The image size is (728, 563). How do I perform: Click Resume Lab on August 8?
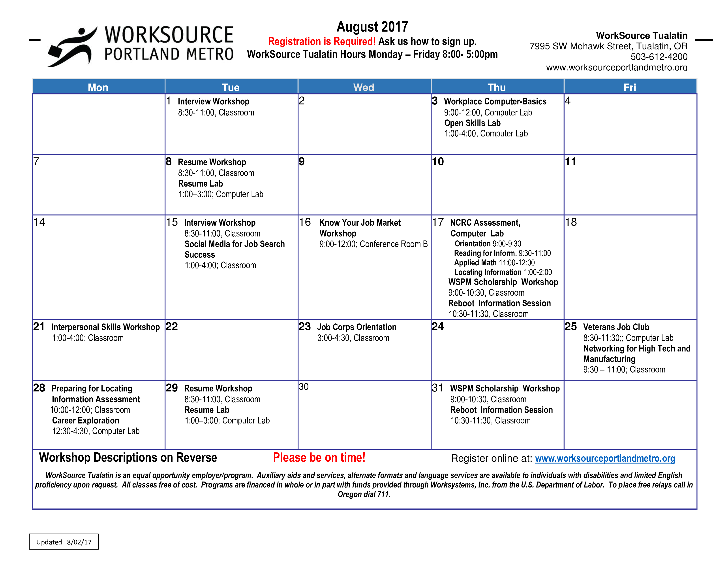pos(200,183)
